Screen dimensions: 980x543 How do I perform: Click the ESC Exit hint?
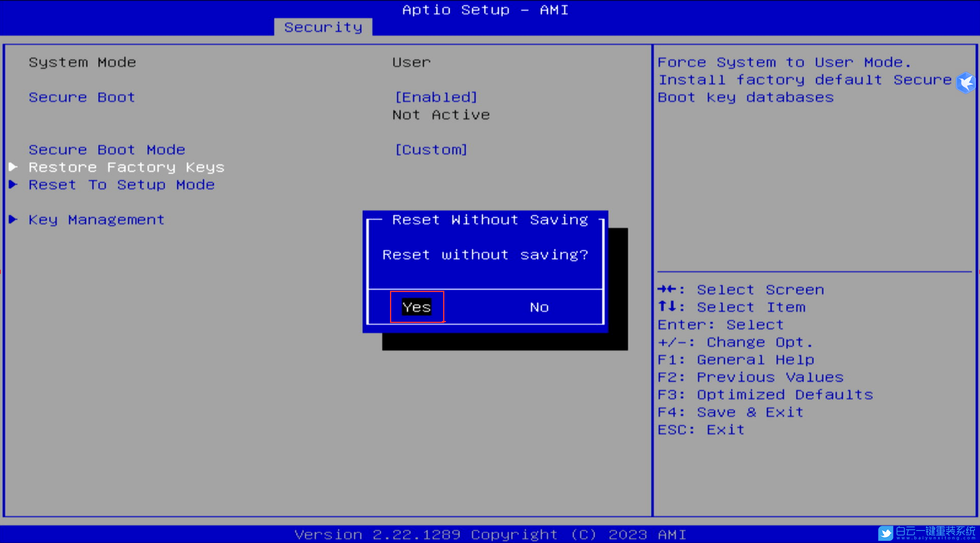click(701, 430)
